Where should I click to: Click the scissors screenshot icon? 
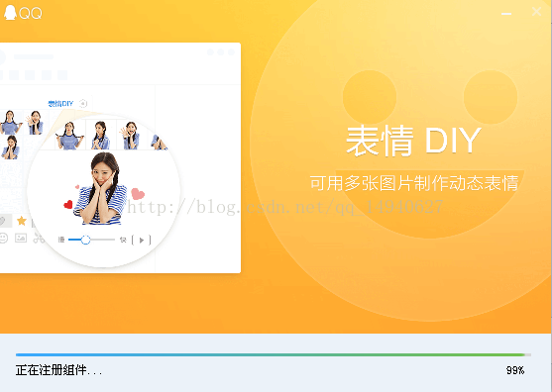tap(39, 238)
